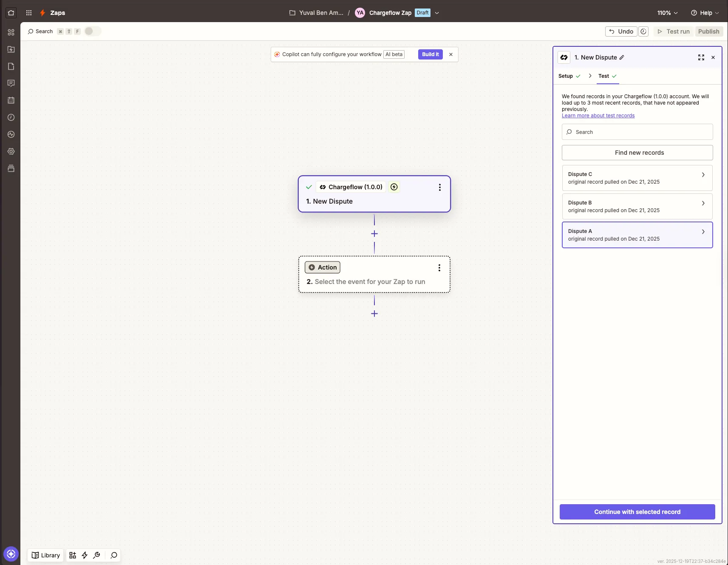The width and height of the screenshot is (728, 565).
Task: Click the Chargeflow Zap title
Action: 390,13
